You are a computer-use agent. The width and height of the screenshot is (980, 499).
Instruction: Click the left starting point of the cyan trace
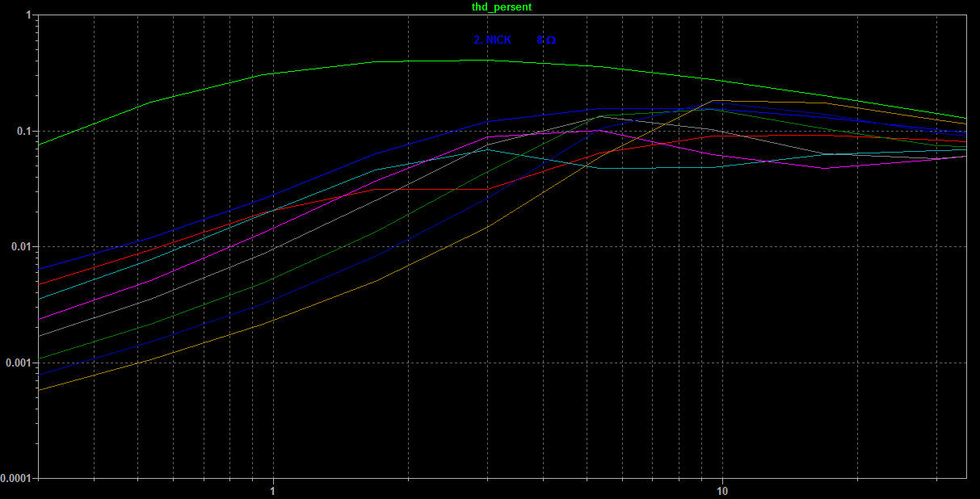coord(40,300)
